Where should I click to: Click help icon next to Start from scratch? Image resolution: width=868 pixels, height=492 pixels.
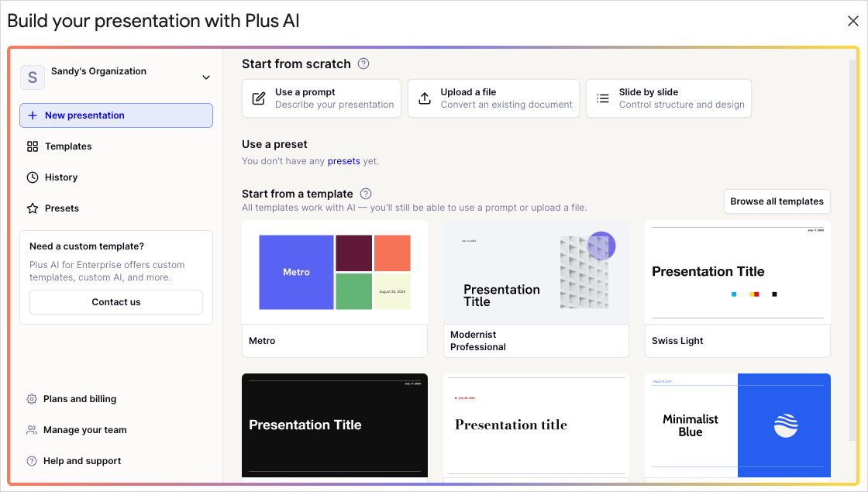coord(363,64)
